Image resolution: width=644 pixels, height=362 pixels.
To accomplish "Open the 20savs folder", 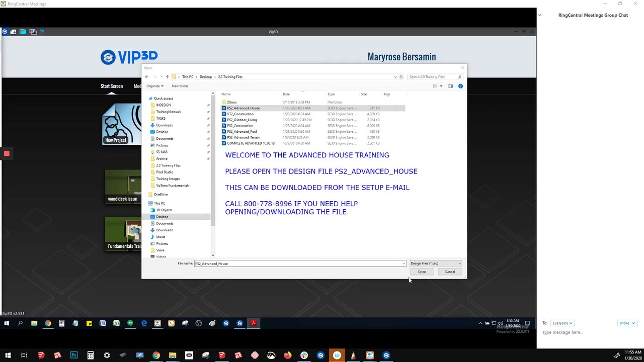I will [x=231, y=102].
